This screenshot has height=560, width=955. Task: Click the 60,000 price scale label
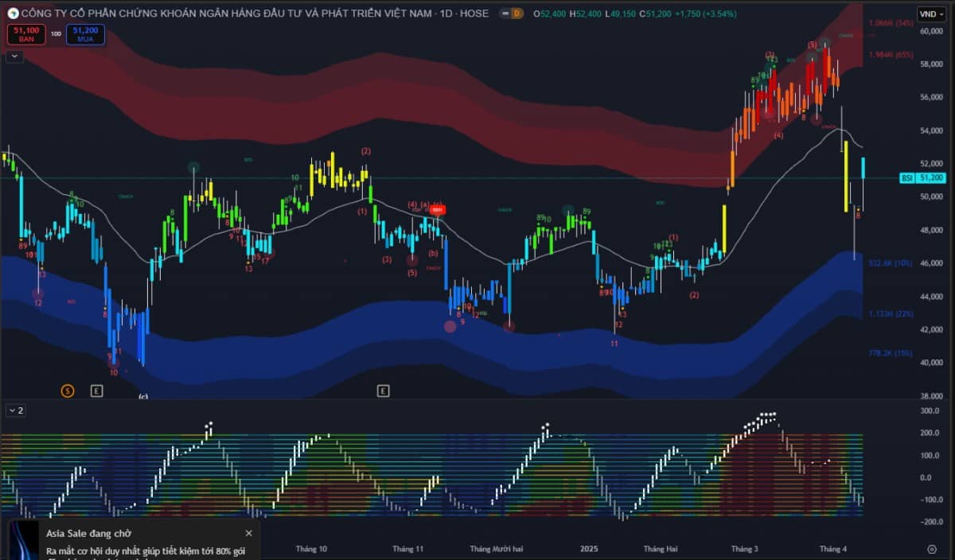tap(931, 31)
